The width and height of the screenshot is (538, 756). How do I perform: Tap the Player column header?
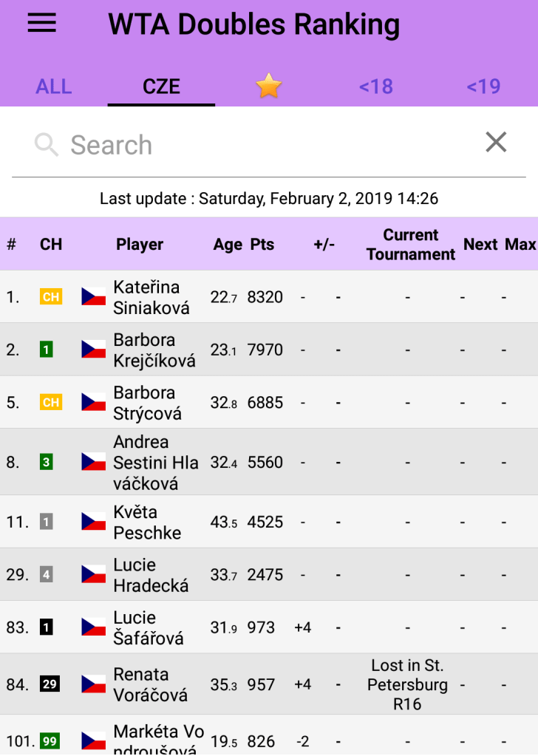(140, 245)
